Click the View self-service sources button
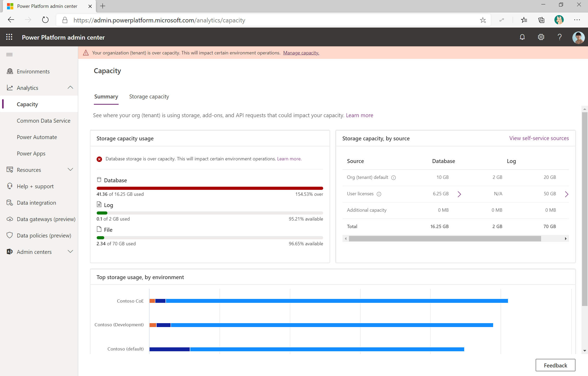 point(539,138)
